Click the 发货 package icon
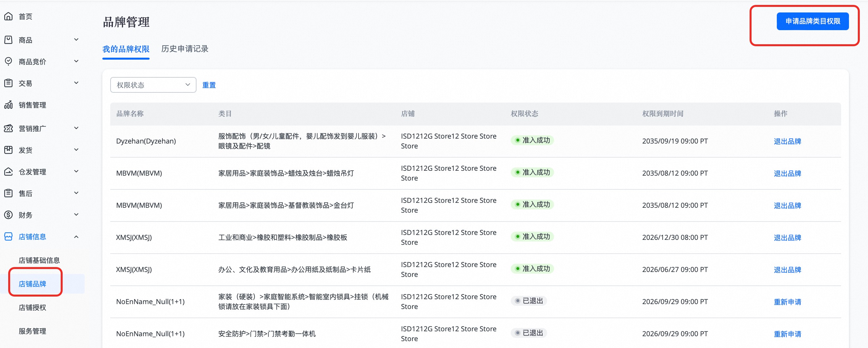The height and width of the screenshot is (348, 868). point(9,150)
